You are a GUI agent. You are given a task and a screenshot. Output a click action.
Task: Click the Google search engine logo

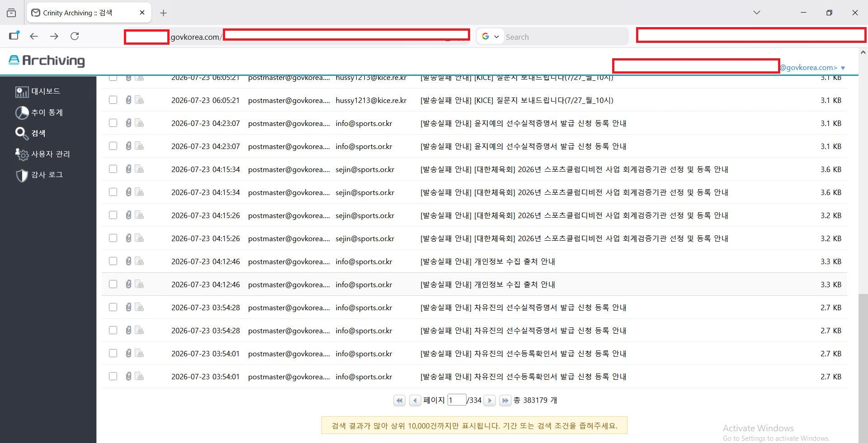(486, 37)
